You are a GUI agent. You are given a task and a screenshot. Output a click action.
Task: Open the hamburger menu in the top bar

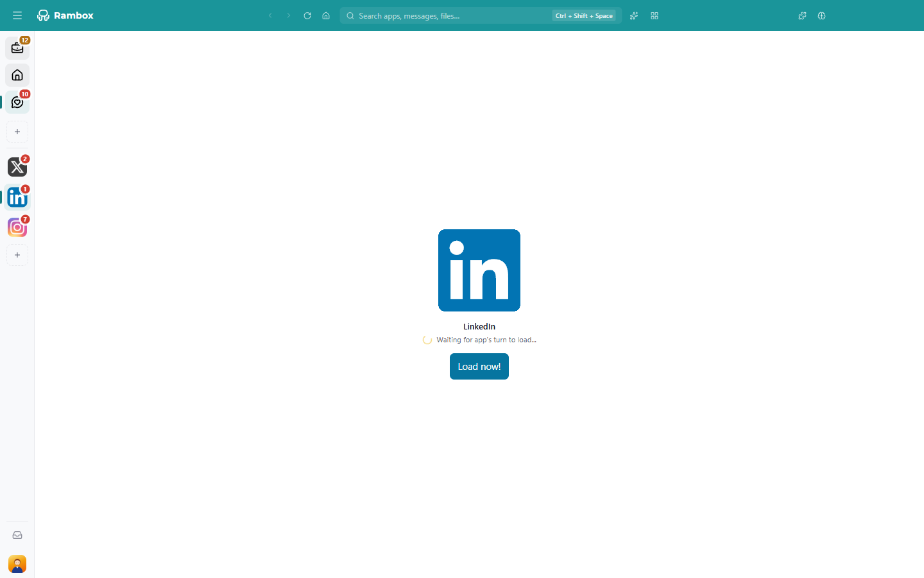(x=17, y=15)
